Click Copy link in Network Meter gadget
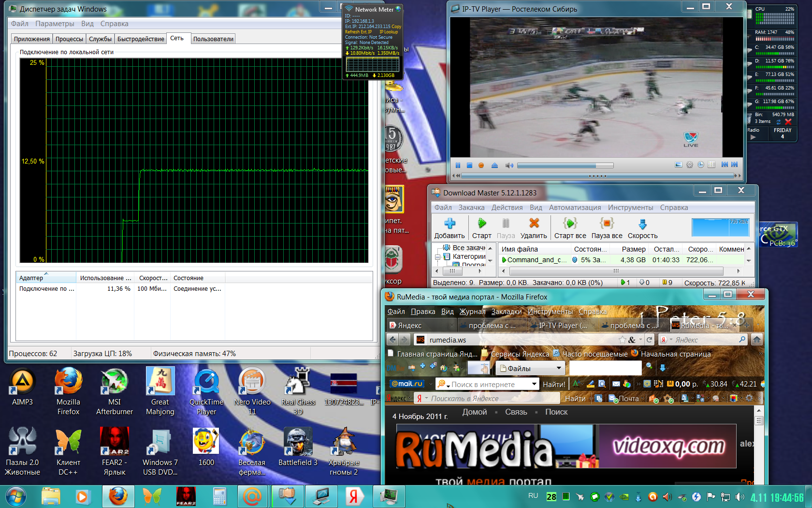 pyautogui.click(x=396, y=27)
